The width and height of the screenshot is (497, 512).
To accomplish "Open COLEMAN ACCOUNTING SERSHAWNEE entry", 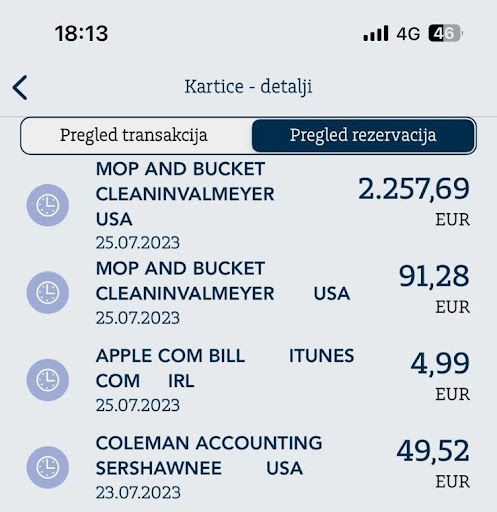I will [x=248, y=467].
